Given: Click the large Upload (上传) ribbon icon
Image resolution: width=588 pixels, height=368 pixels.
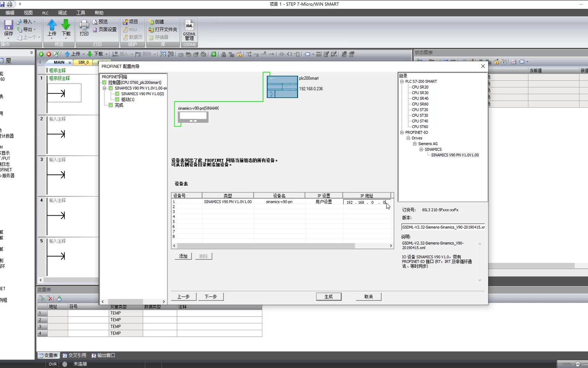Looking at the screenshot, I should 52,28.
